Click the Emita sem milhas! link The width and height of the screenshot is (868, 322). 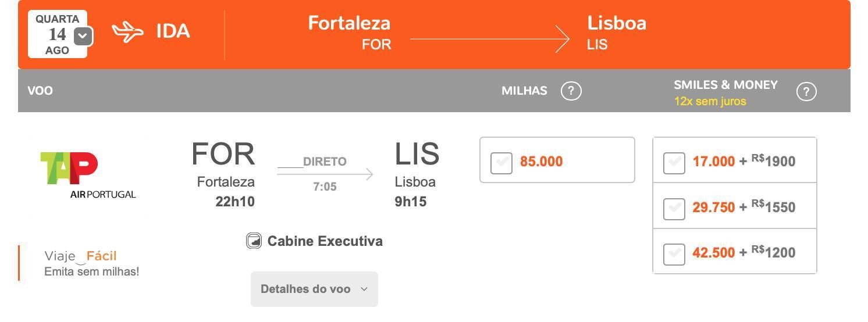click(91, 271)
